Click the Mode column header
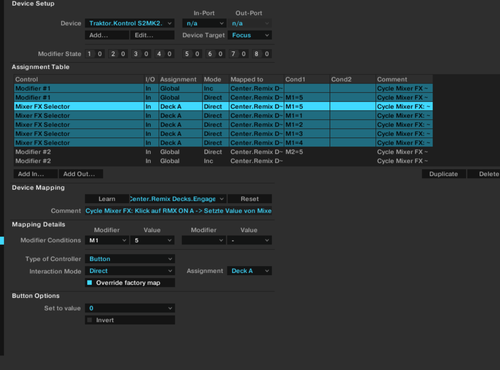 click(x=216, y=79)
